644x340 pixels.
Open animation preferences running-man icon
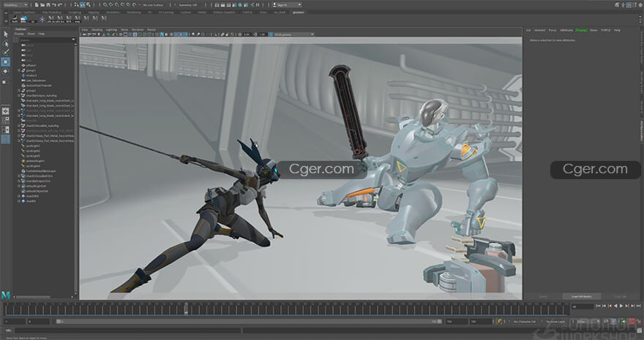[x=639, y=322]
